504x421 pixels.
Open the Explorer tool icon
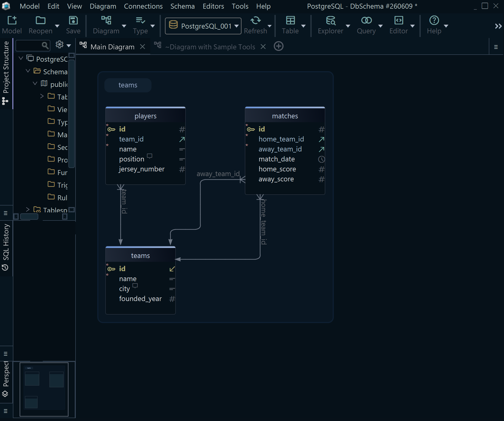pos(330,20)
